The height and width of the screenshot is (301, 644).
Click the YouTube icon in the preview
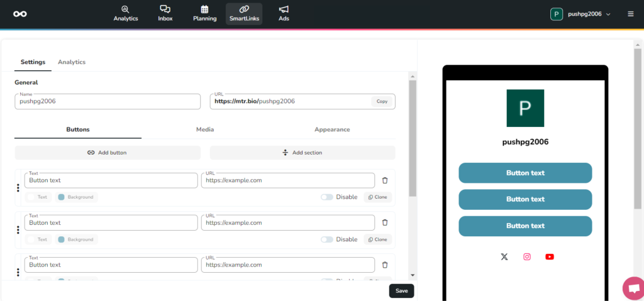[x=550, y=256]
